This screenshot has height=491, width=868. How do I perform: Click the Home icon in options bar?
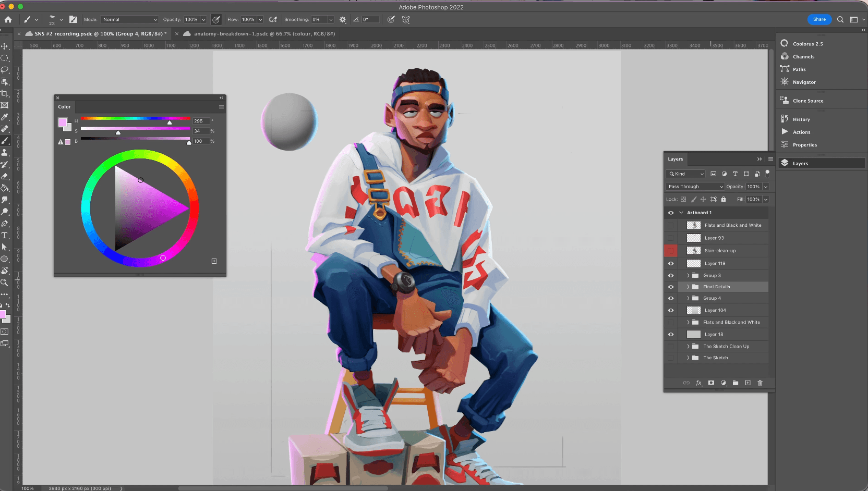click(x=8, y=19)
